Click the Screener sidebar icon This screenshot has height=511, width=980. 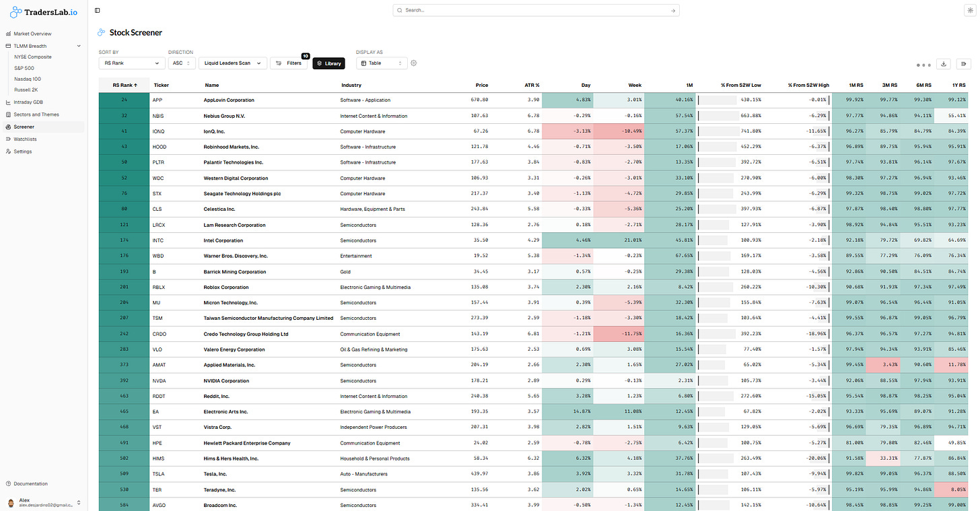8,127
